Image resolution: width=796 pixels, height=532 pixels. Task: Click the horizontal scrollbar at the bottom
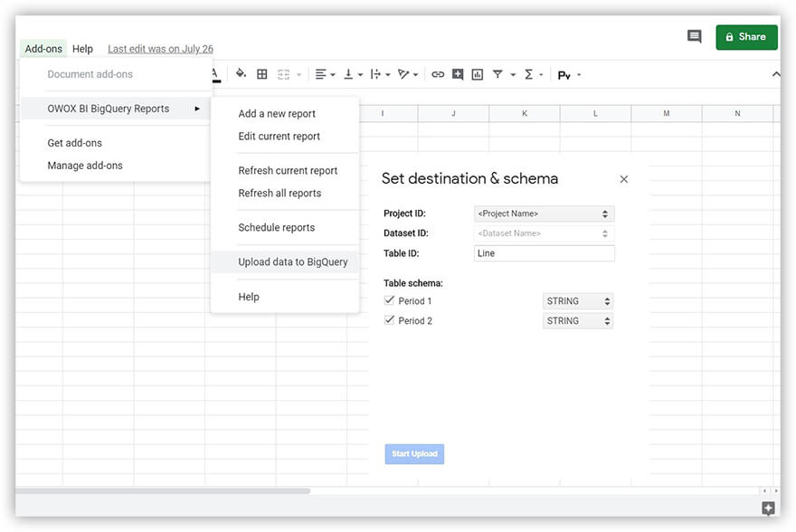pyautogui.click(x=163, y=491)
